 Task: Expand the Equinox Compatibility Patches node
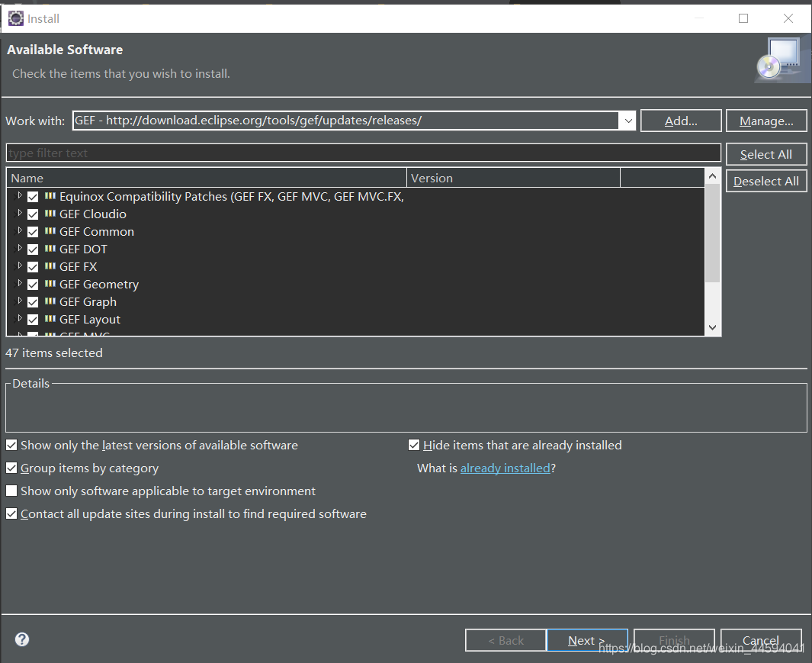tap(19, 196)
